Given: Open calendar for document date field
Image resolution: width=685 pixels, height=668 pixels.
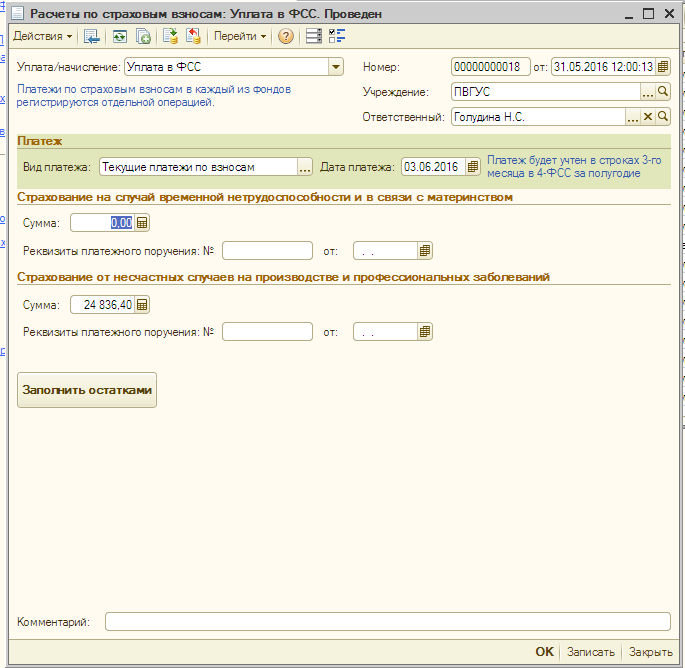Looking at the screenshot, I should 663,67.
